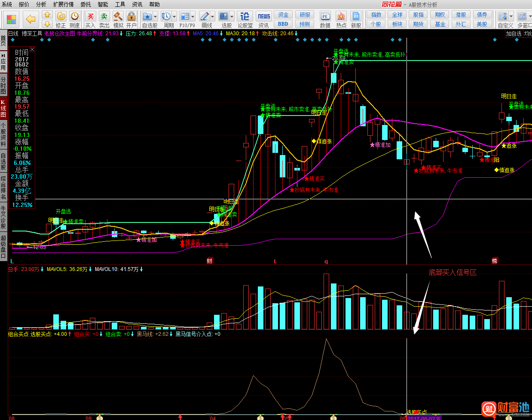
Task: Open the 超级盘口 side tab
Action: tap(3, 246)
